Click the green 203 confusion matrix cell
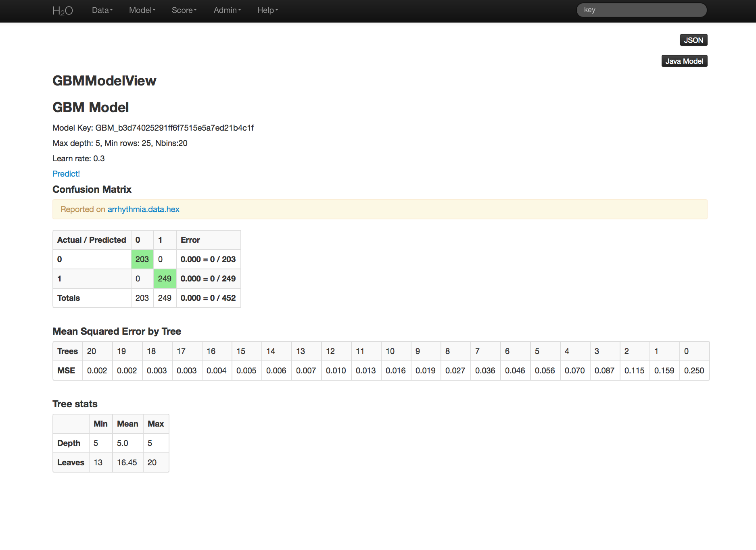Viewport: 756px width, 550px height. [x=142, y=259]
